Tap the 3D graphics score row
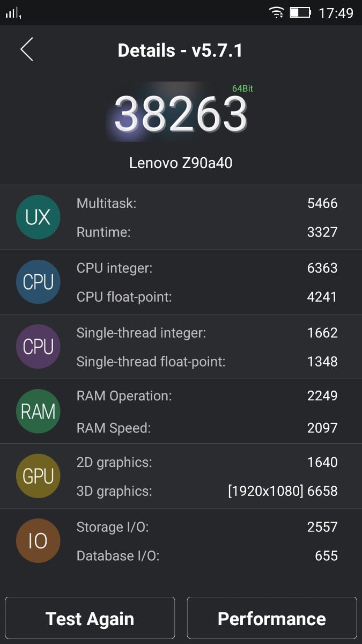Screen dimensions: 362x644 (206, 491)
